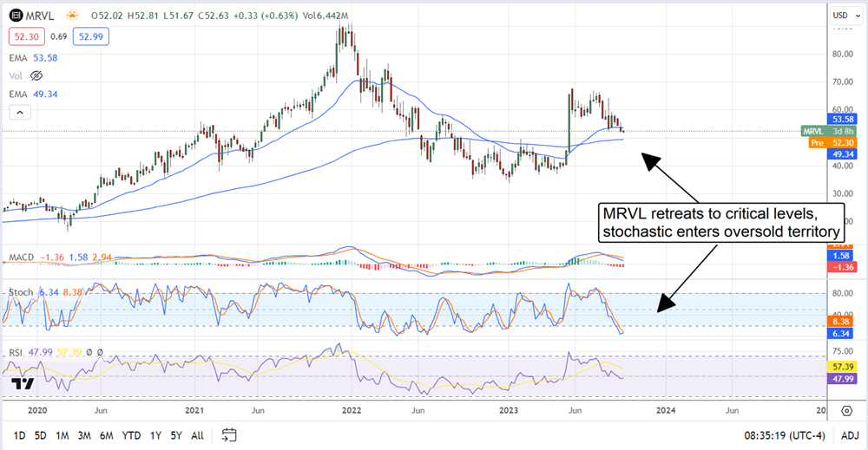
Task: Select the 1D time range
Action: tap(19, 435)
